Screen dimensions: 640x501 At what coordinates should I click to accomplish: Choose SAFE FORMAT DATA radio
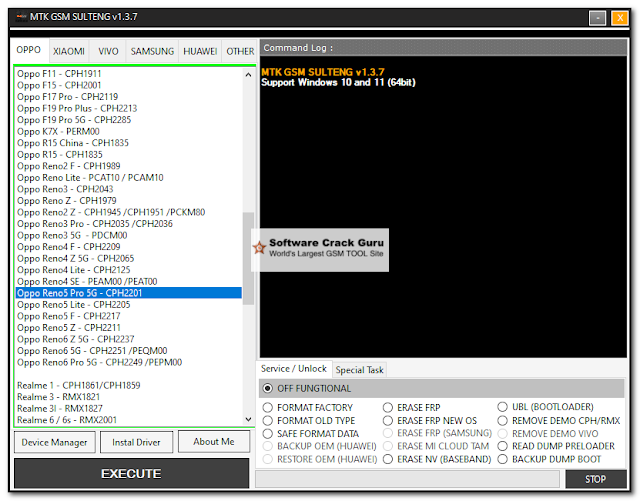267,434
